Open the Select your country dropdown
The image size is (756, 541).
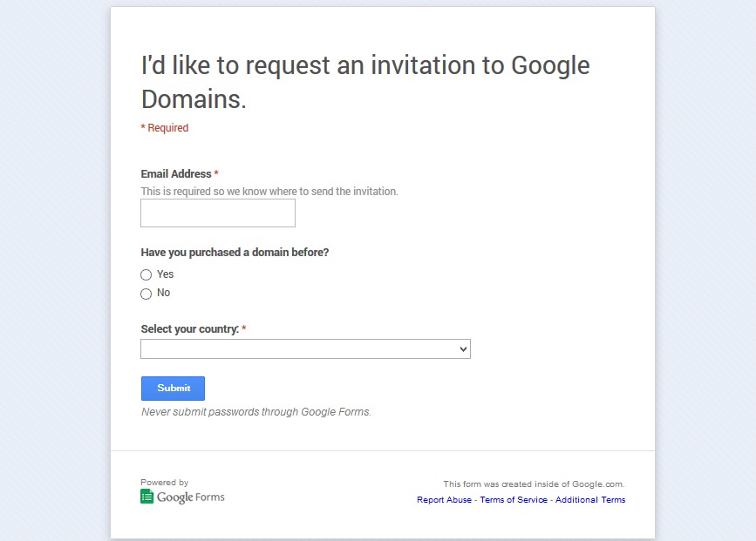point(306,348)
